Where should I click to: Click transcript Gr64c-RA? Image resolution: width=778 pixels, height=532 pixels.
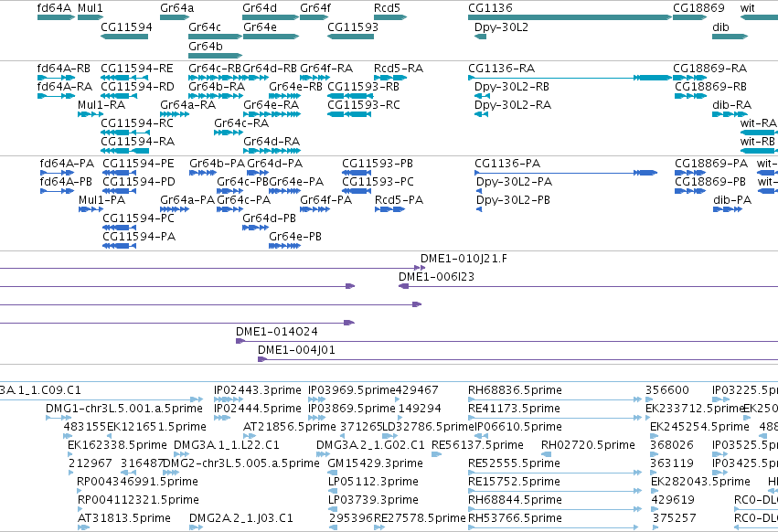point(229,133)
